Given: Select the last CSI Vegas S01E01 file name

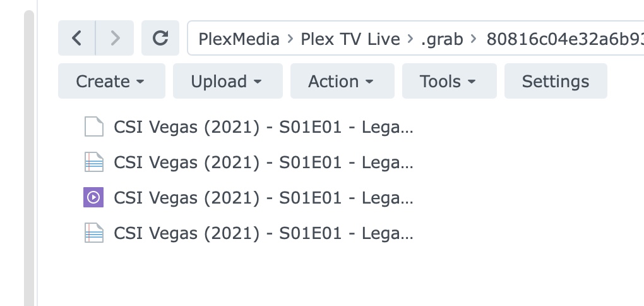Looking at the screenshot, I should pos(263,233).
